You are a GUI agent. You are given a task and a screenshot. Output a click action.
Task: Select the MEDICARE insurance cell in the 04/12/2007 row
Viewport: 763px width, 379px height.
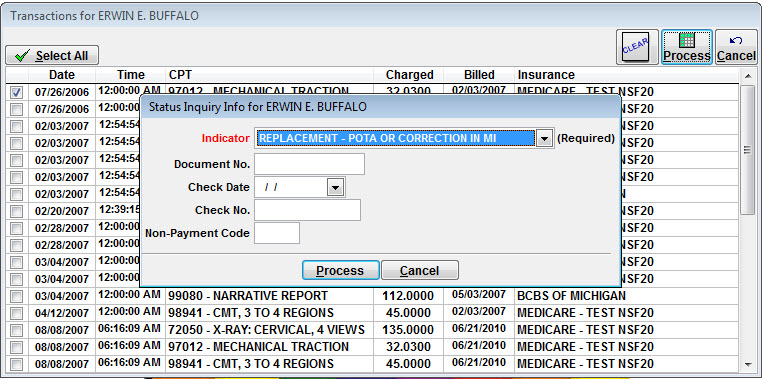627,312
